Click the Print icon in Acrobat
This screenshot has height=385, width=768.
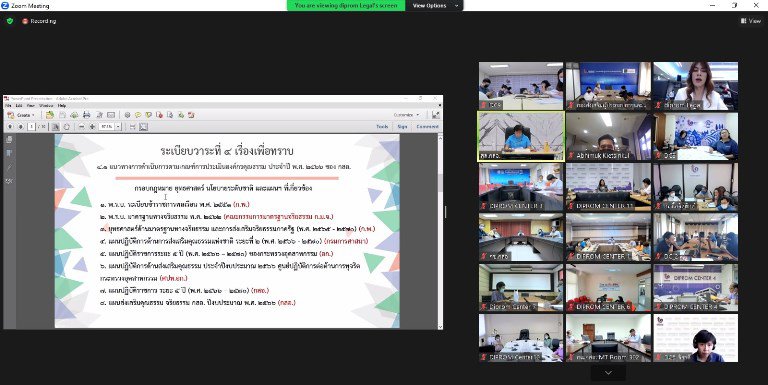coord(87,115)
